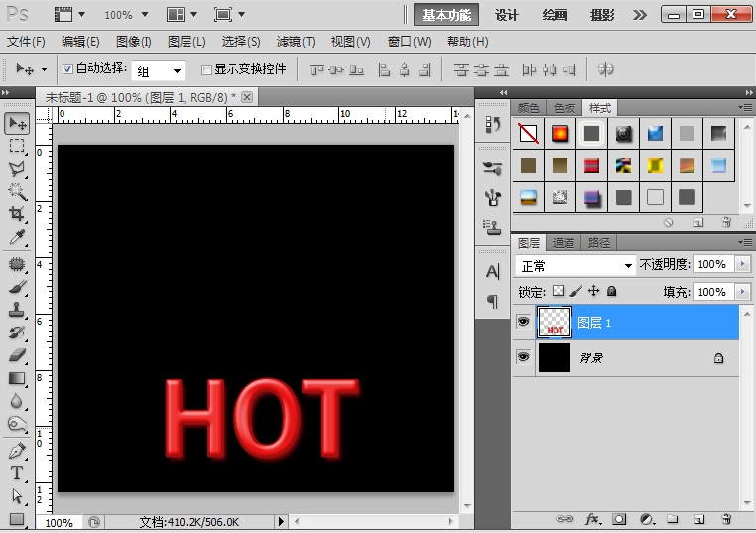Select the Healing Brush tool
The height and width of the screenshot is (533, 756).
point(17,264)
